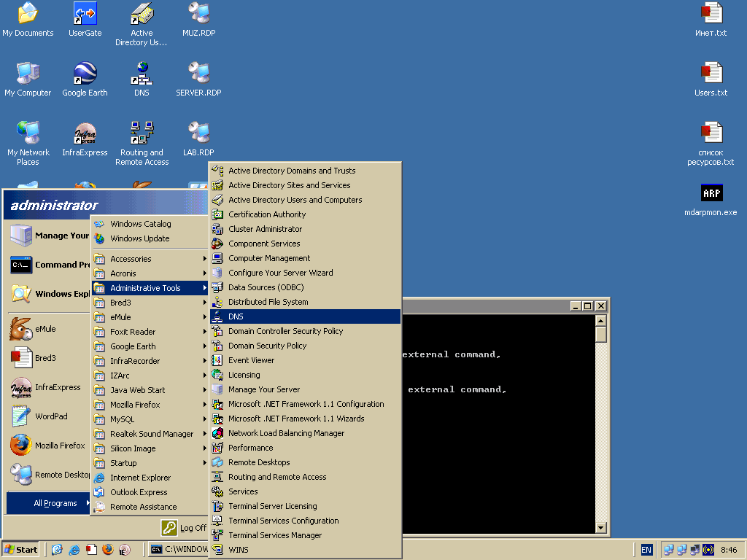This screenshot has height=560, width=747.
Task: Open DNS in Administrative Tools menu
Action: (306, 316)
